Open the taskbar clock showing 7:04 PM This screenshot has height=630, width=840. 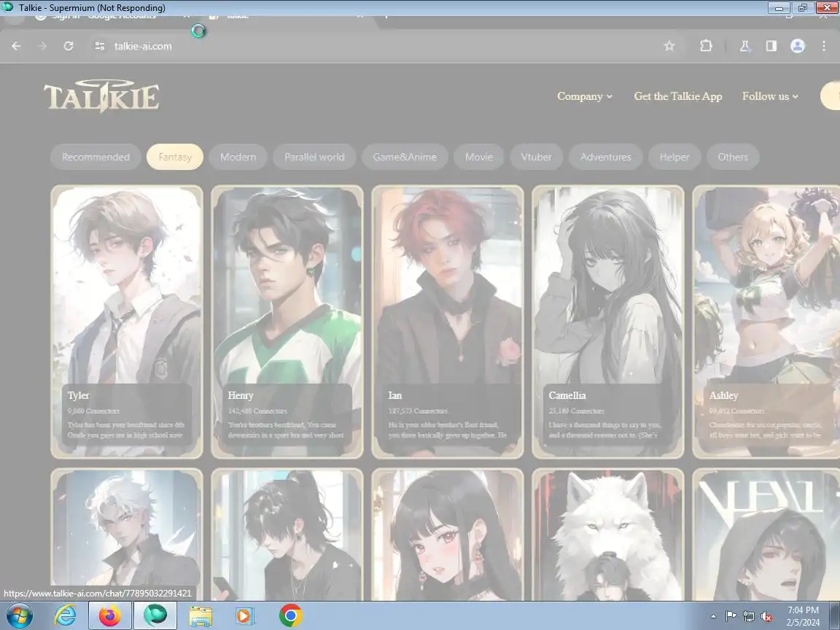(803, 616)
